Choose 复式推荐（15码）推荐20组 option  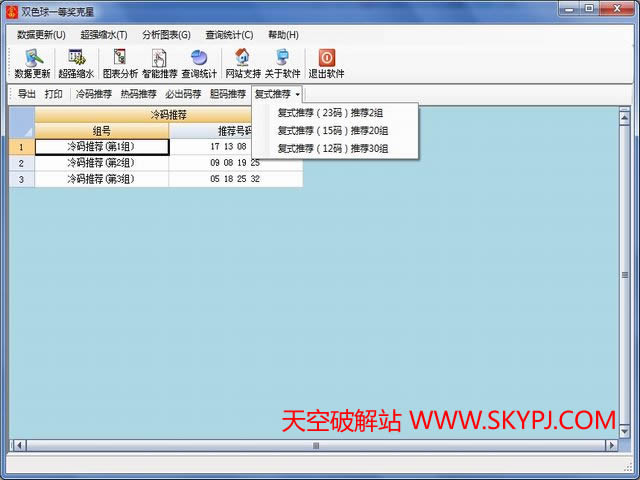[x=333, y=130]
